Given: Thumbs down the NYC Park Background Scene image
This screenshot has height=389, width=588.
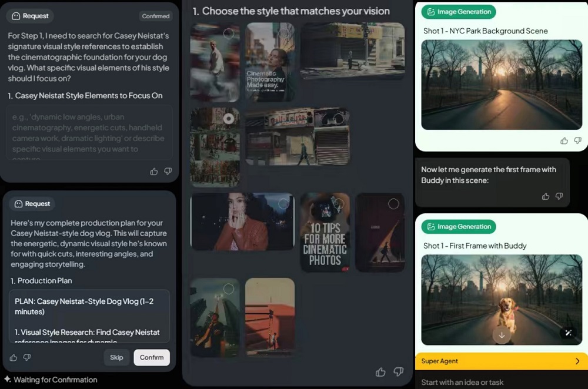Looking at the screenshot, I should tap(577, 141).
